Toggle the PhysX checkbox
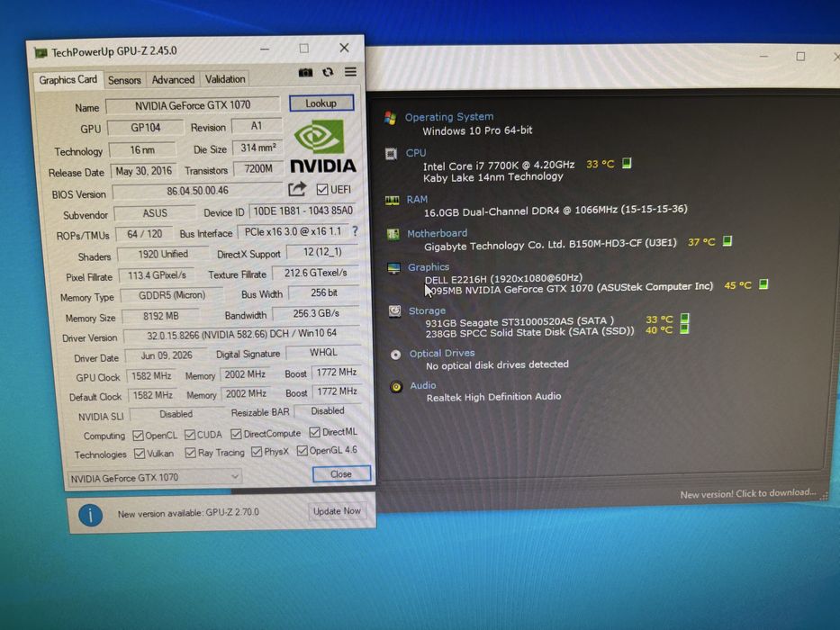Image resolution: width=840 pixels, height=630 pixels. point(257,452)
